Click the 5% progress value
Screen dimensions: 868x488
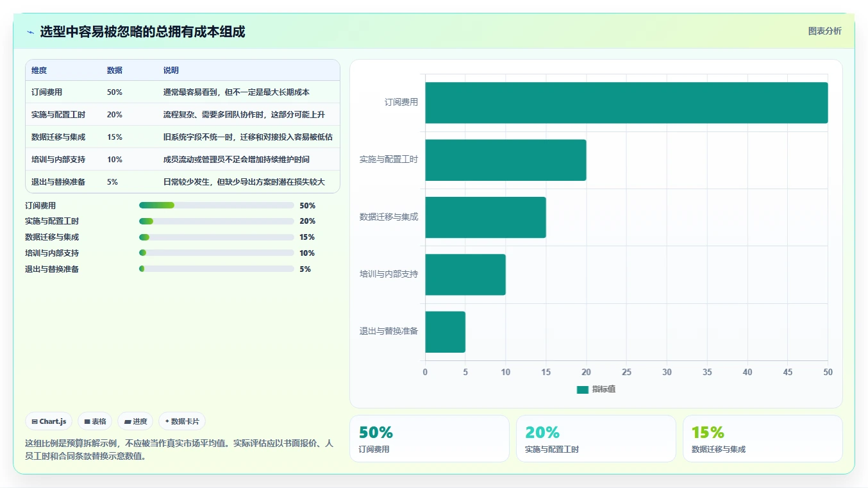coord(305,269)
